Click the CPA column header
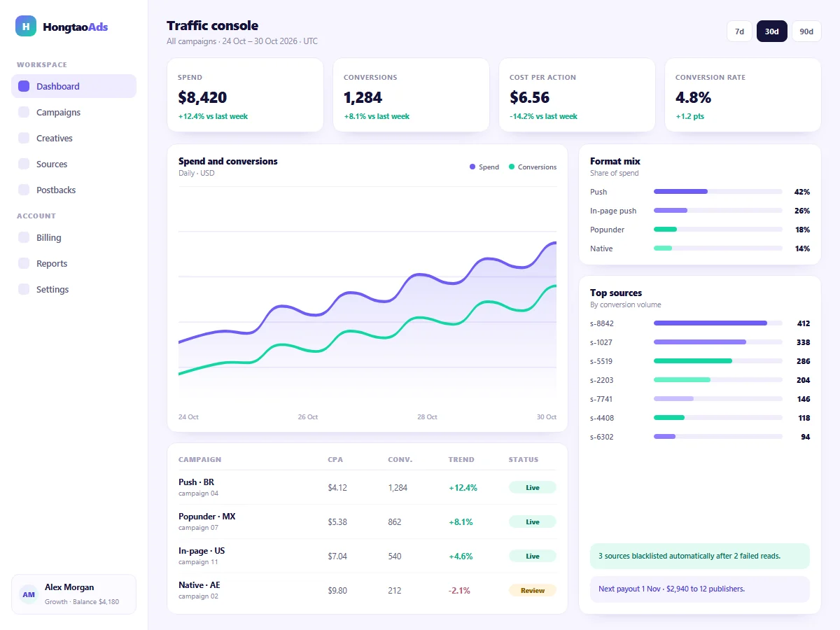 (x=335, y=460)
